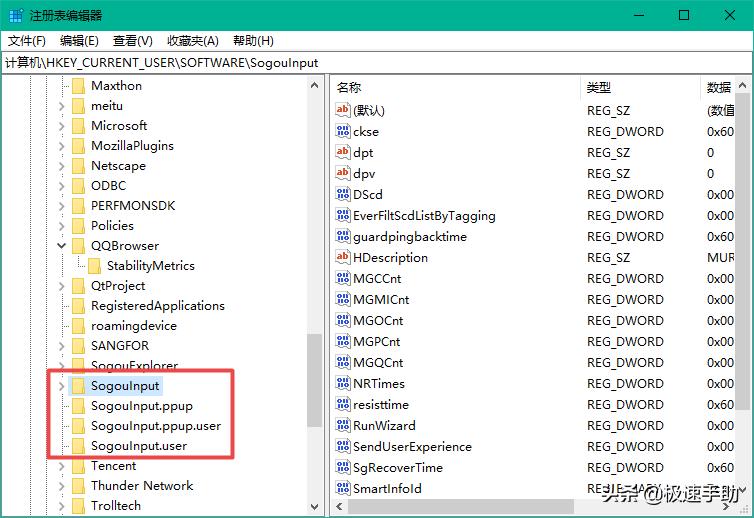Expand the Trolltech registry key

click(x=62, y=506)
